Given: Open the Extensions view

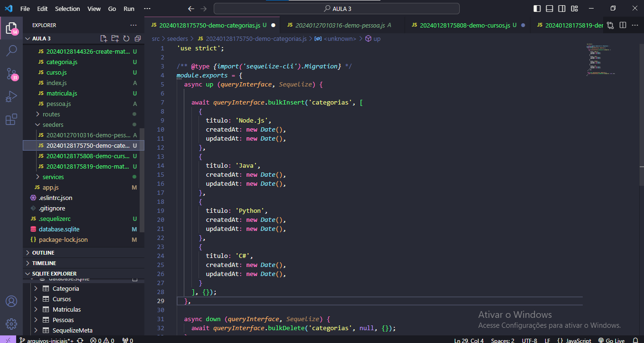Looking at the screenshot, I should [x=11, y=120].
